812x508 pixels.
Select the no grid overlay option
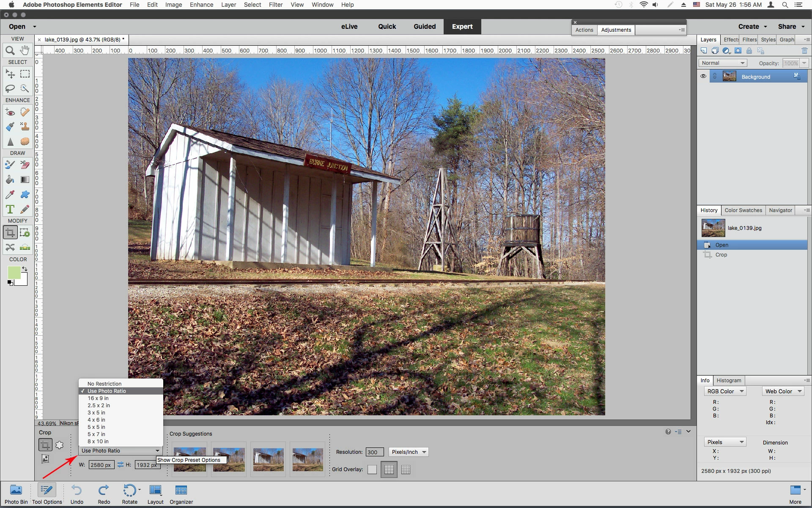click(372, 469)
